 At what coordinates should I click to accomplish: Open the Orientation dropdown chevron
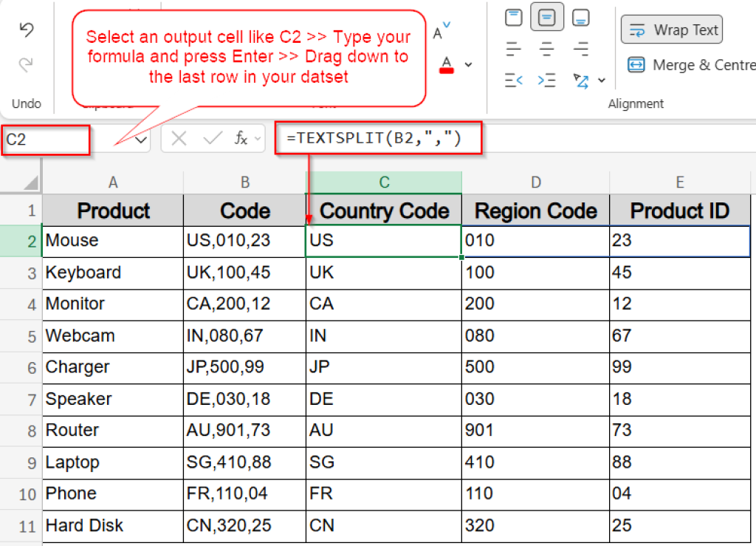click(x=602, y=80)
